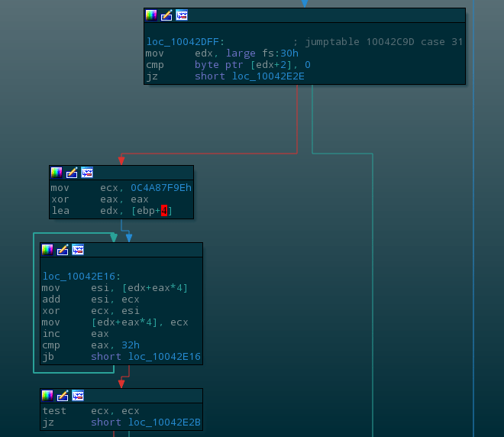Click group icon on the 'lea edx' block

click(x=87, y=173)
